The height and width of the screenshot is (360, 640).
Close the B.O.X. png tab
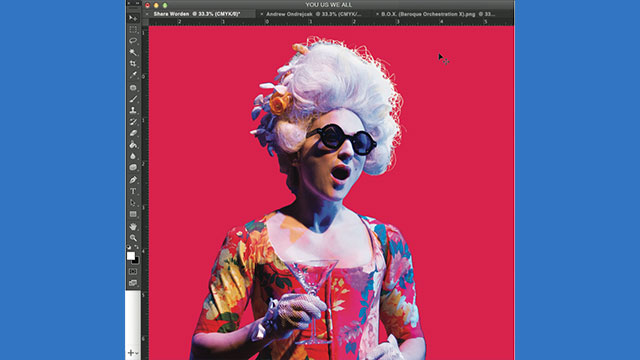tap(377, 14)
